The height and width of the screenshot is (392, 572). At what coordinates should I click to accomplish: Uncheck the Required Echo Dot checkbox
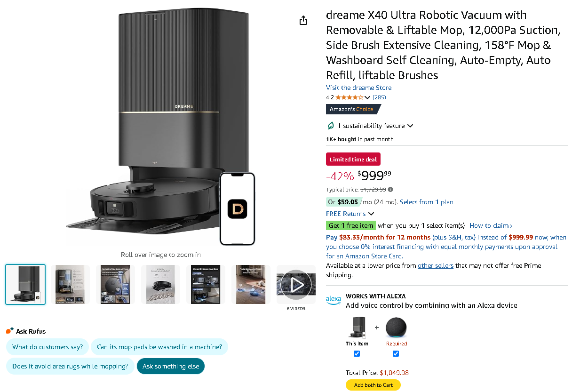tap(396, 353)
